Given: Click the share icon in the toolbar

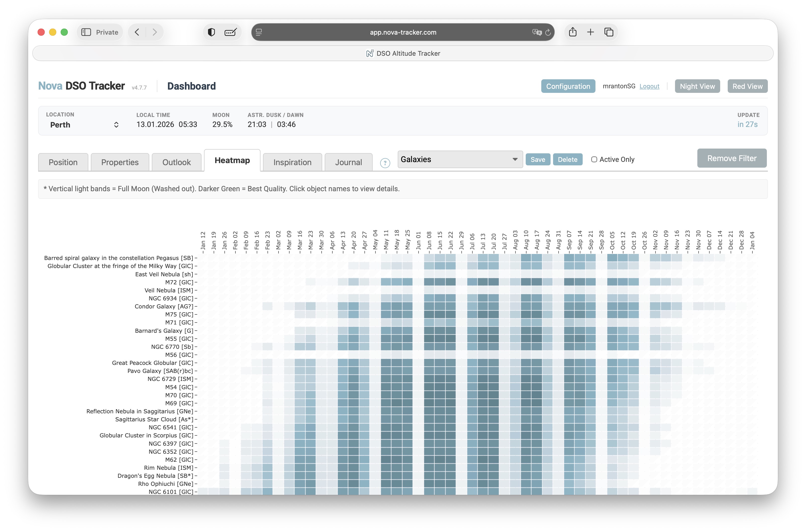Looking at the screenshot, I should coord(573,32).
